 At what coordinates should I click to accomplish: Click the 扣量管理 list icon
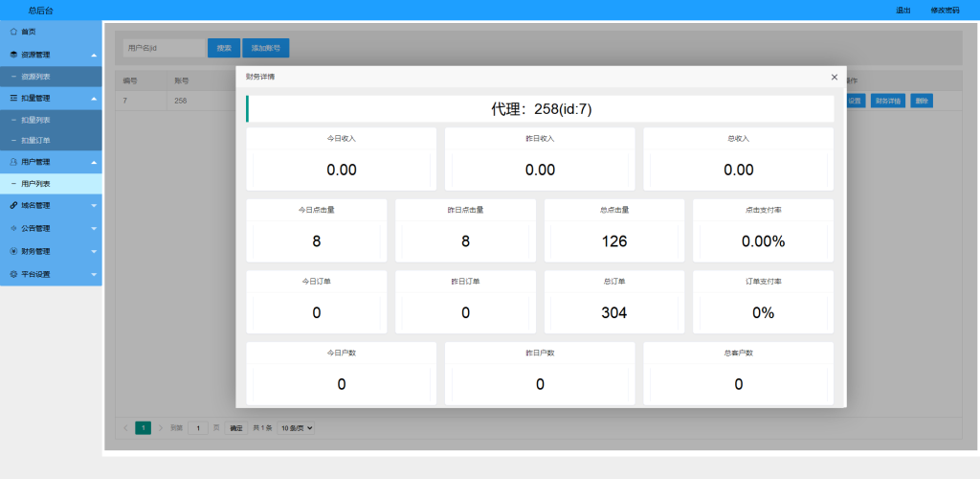click(13, 98)
